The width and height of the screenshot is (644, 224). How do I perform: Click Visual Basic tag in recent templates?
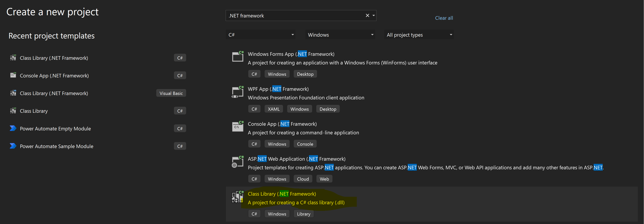click(x=171, y=93)
